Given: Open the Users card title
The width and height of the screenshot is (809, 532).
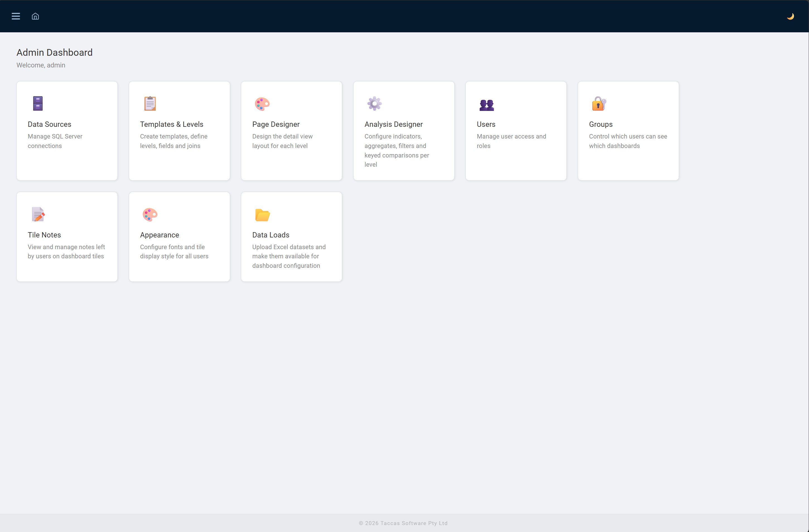Looking at the screenshot, I should point(486,124).
